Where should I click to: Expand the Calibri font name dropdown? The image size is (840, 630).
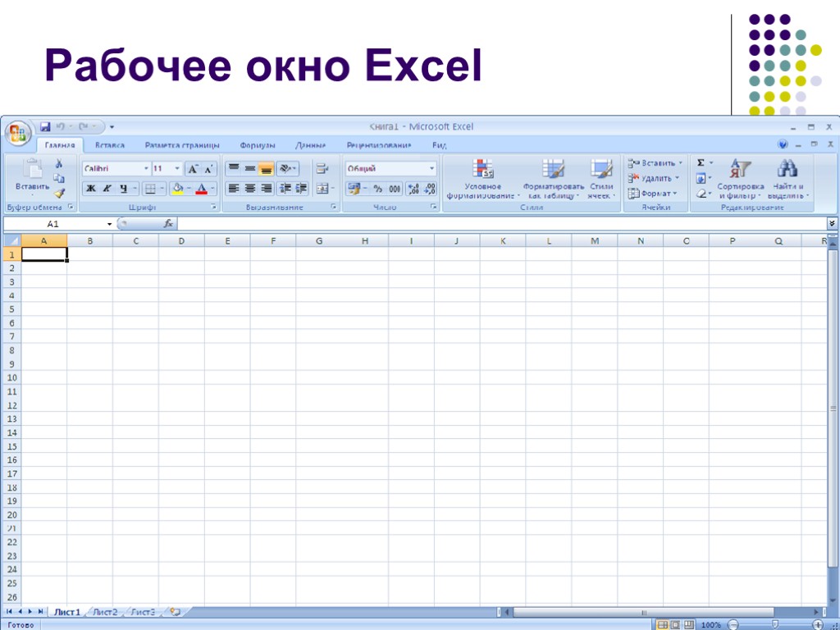tap(146, 169)
